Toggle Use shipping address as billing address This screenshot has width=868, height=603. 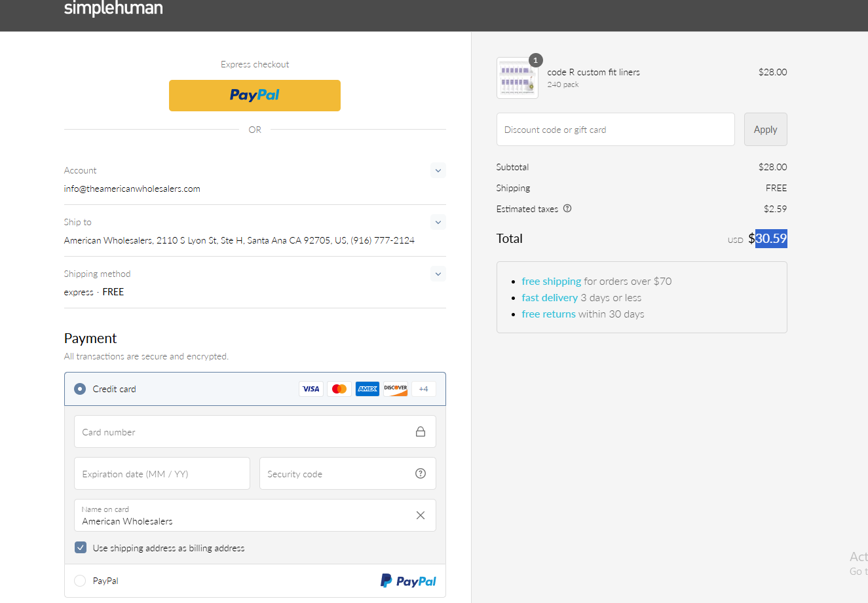pyautogui.click(x=81, y=547)
